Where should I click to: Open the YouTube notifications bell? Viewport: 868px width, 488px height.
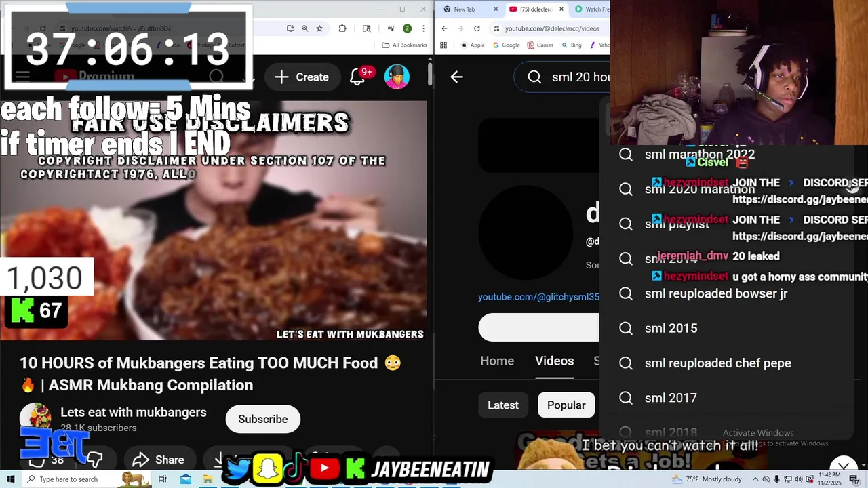coord(357,77)
